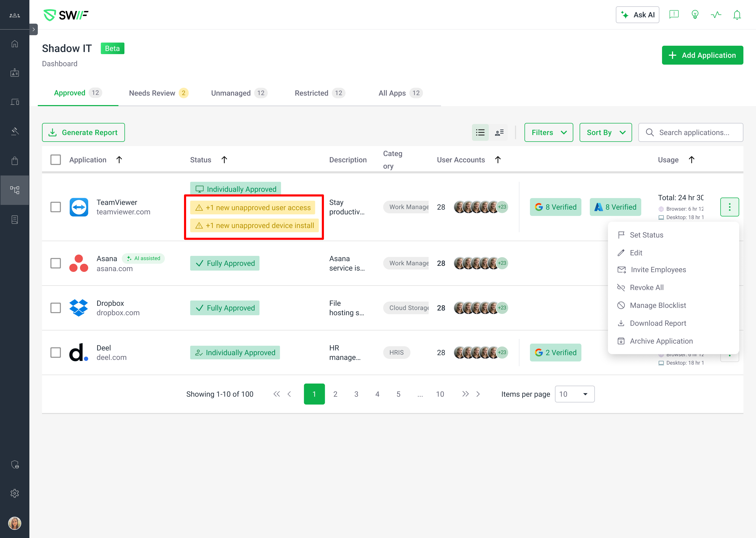Click the Search applications field
Screen dimensions: 756x538
tap(694, 132)
